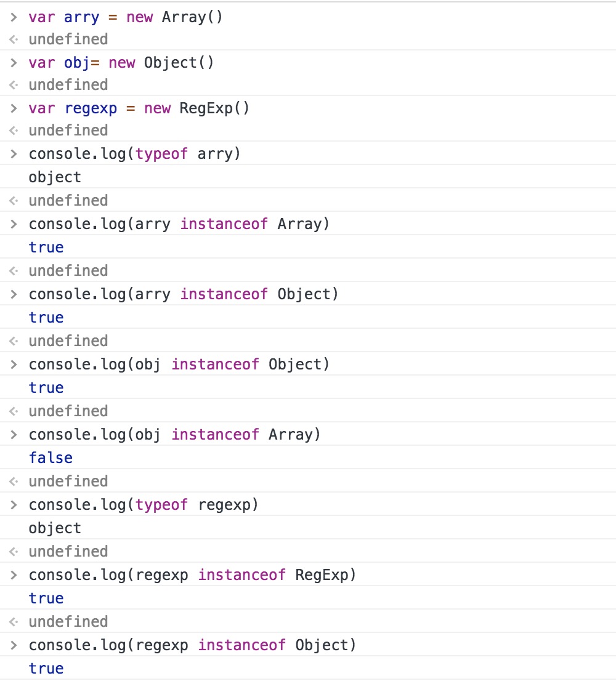
Task: Click the "arry instanceof Object" command line
Action: [184, 294]
